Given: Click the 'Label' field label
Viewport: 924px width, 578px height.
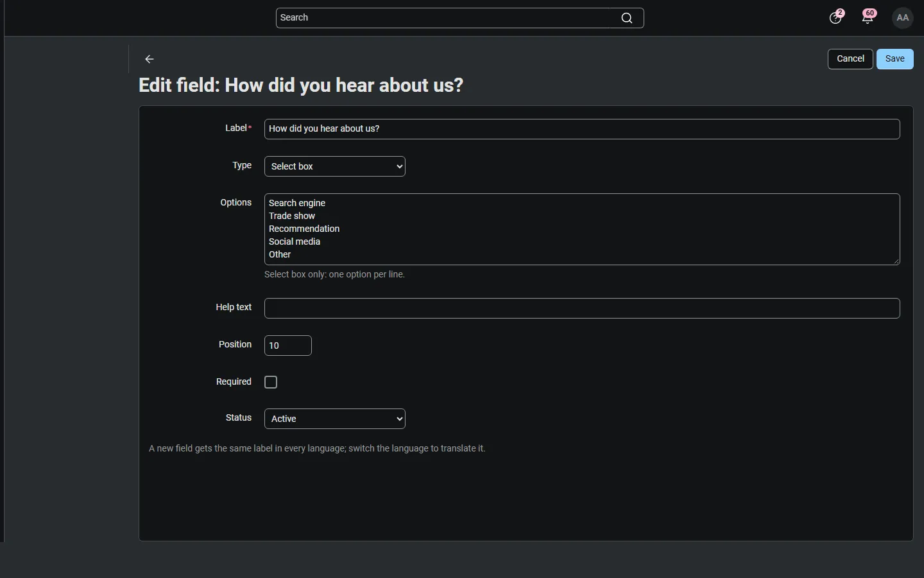Looking at the screenshot, I should 238,128.
